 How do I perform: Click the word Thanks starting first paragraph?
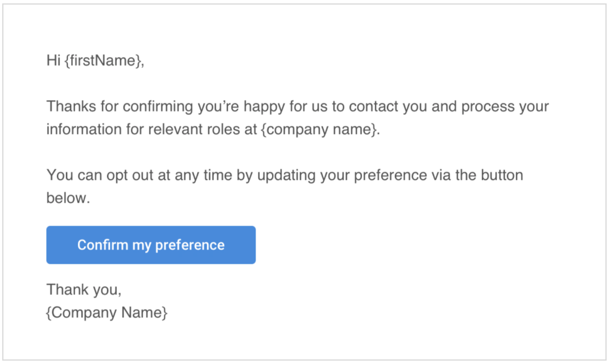[71, 106]
